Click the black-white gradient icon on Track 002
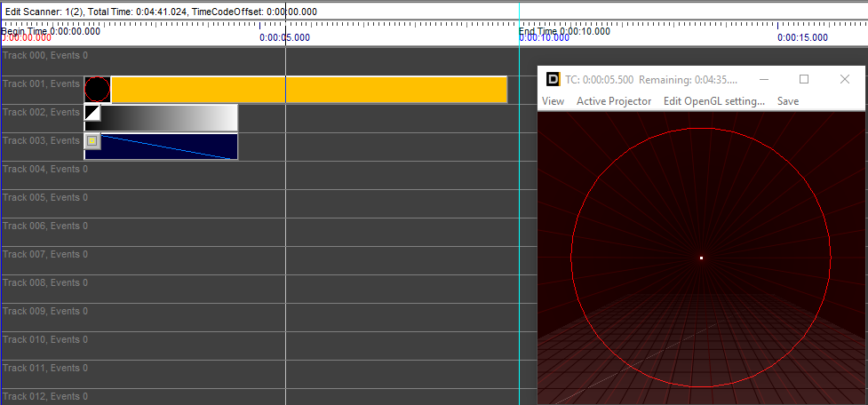Image resolution: width=868 pixels, height=405 pixels. [x=92, y=113]
